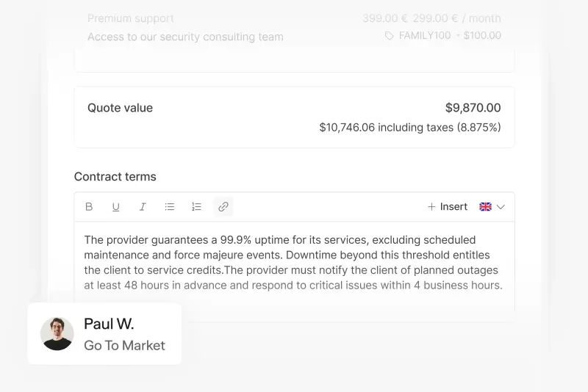This screenshot has height=392, width=588.
Task: Select the $9,870.00 quote value amount
Action: (x=473, y=108)
